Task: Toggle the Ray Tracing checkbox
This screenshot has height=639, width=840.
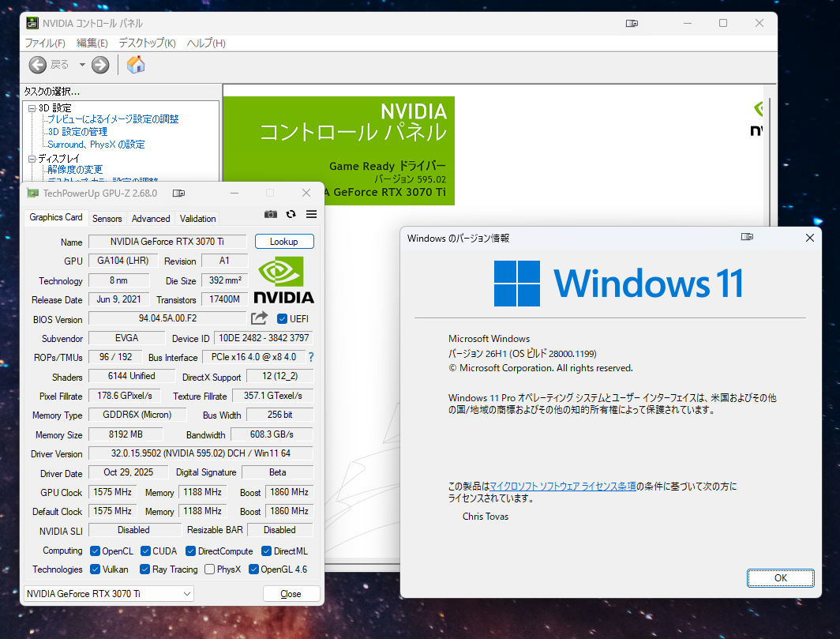Action: [x=144, y=569]
